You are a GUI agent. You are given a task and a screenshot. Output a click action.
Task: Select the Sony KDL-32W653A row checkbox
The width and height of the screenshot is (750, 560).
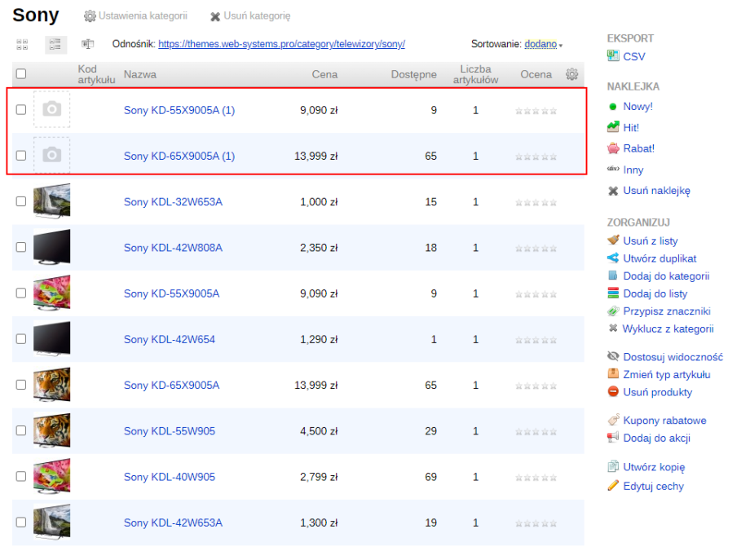point(21,201)
